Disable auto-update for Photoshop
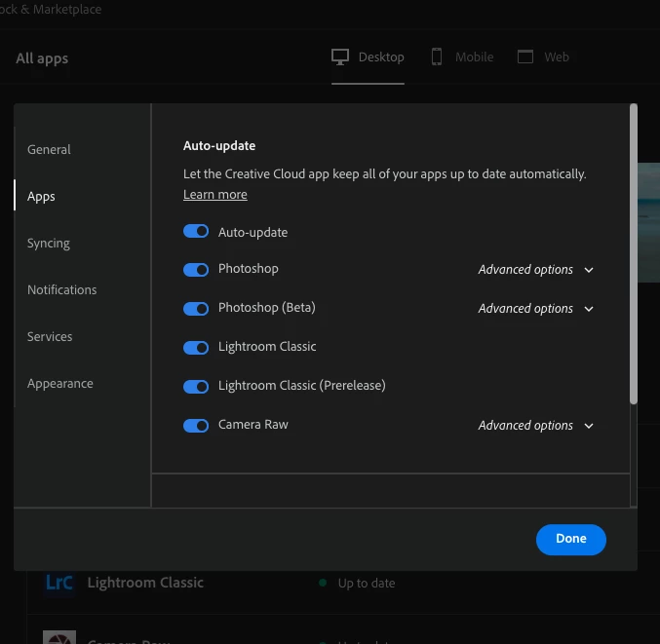The image size is (660, 644). pos(196,270)
